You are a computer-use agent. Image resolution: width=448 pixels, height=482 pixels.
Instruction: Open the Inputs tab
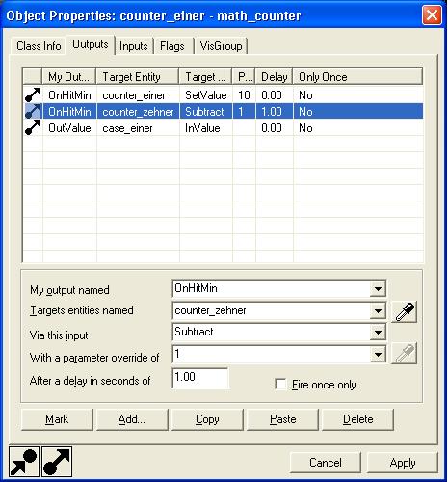[133, 46]
